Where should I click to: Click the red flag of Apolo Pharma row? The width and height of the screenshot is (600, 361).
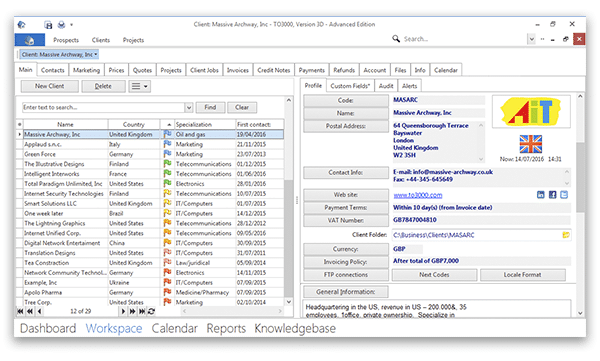pyautogui.click(x=167, y=292)
